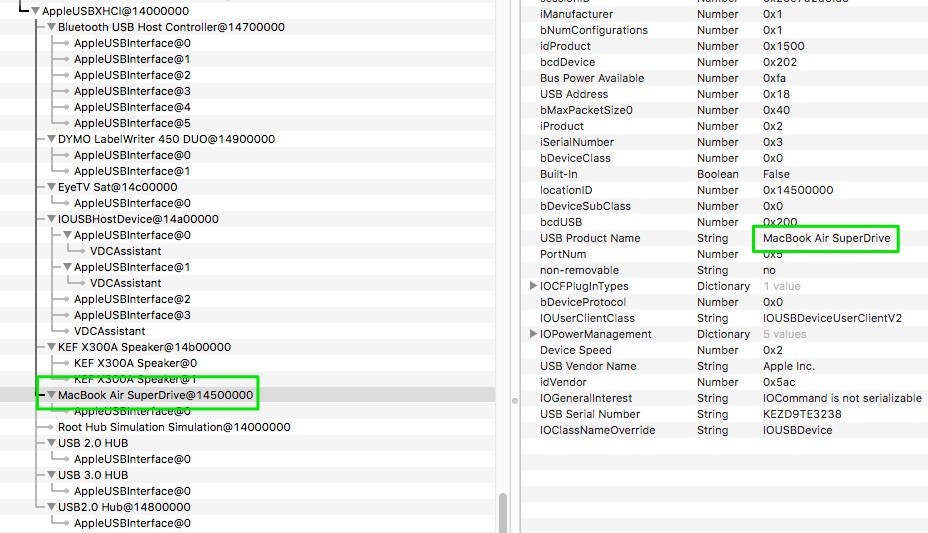This screenshot has height=533, width=928.
Task: Select the iManufacturer property row
Action: point(724,14)
